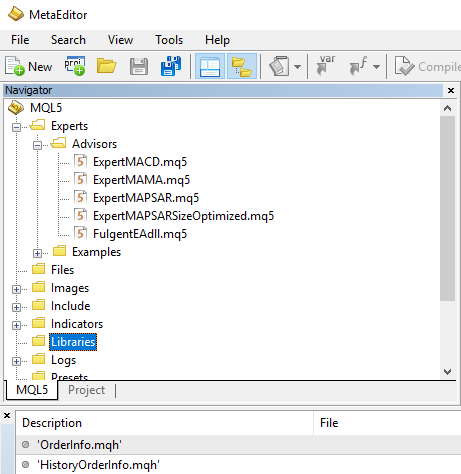Open the Search menu

click(x=68, y=40)
